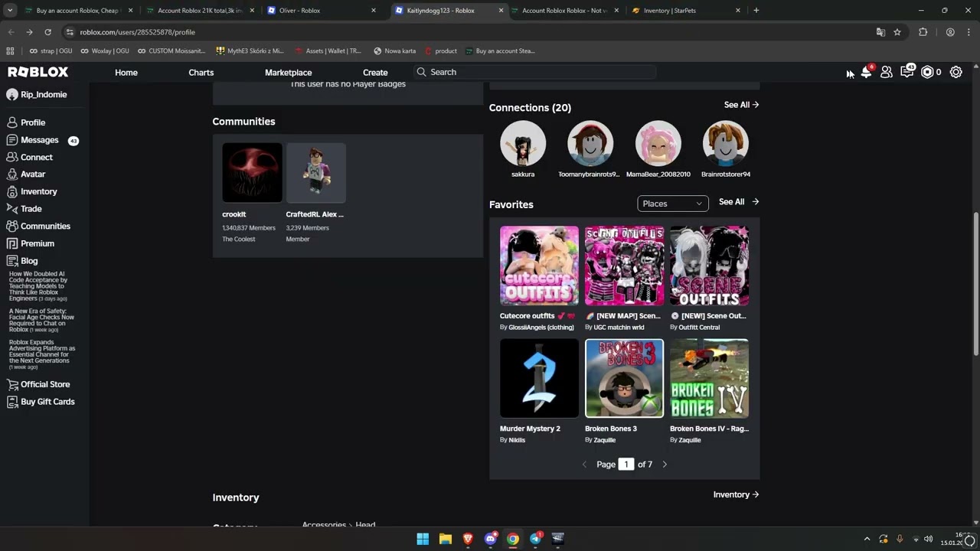The width and height of the screenshot is (980, 551).
Task: Open the browser extensions puzzle icon
Action: (x=923, y=32)
